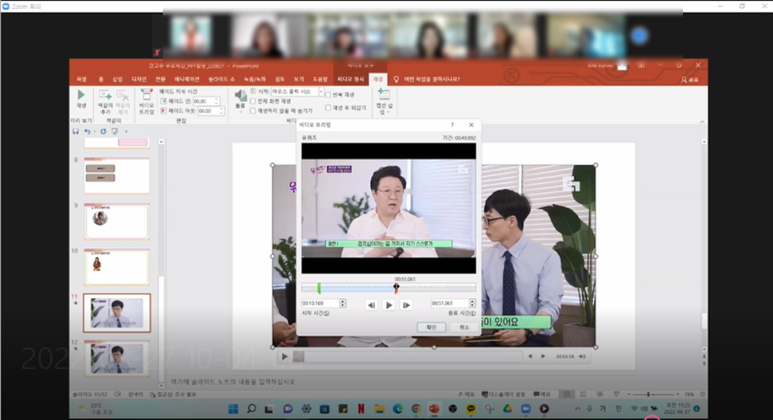The width and height of the screenshot is (773, 420).
Task: Click accessibility check in status bar
Action: [173, 394]
